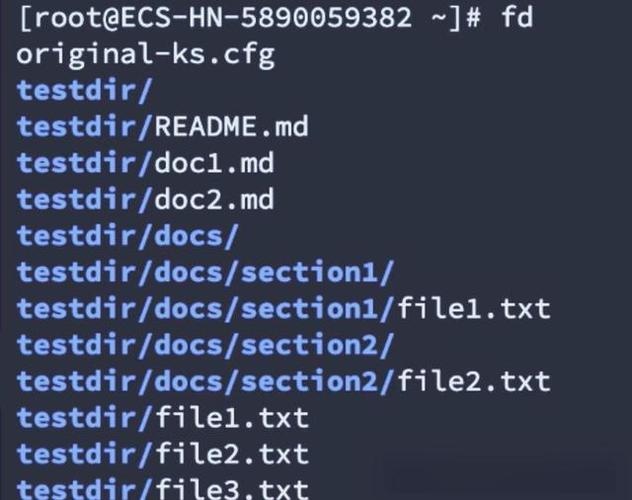Click README.md in testdir output
Viewport: 632px width, 500px height.
coord(231,127)
